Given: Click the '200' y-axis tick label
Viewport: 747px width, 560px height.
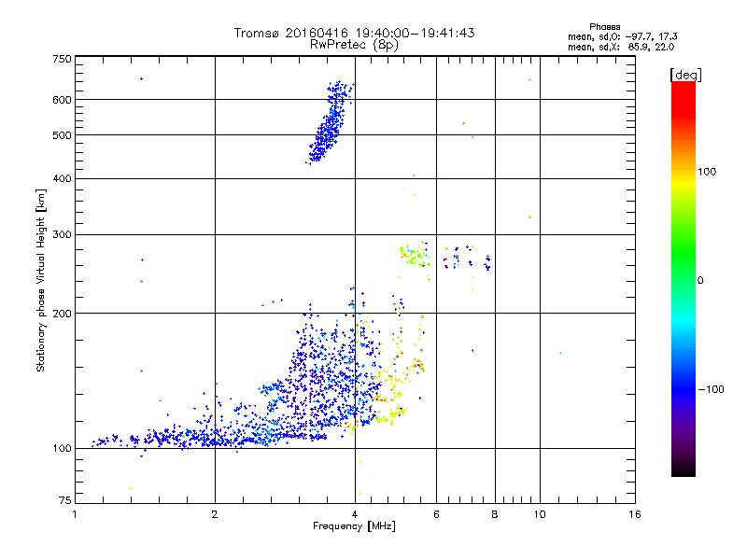Looking at the screenshot, I should [x=62, y=314].
